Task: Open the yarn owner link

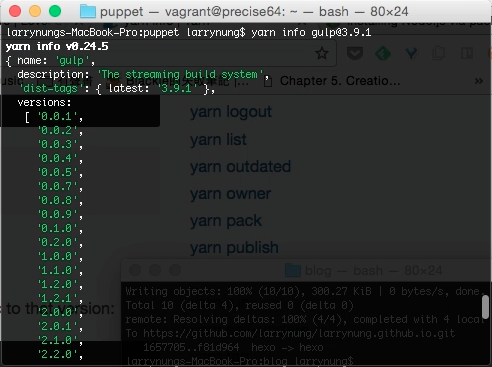Action: (x=230, y=194)
